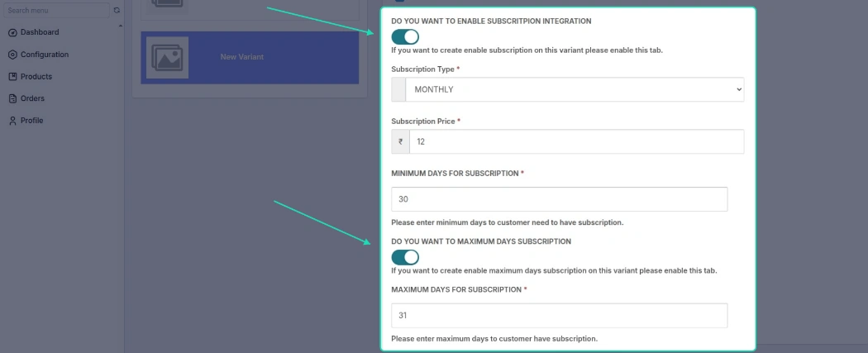The height and width of the screenshot is (353, 868).
Task: Click the refresh icon beside Search menu
Action: 117,11
